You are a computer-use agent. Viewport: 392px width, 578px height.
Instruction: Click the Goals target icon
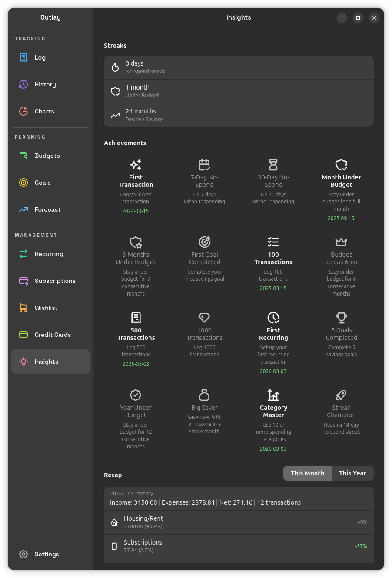[x=23, y=183]
